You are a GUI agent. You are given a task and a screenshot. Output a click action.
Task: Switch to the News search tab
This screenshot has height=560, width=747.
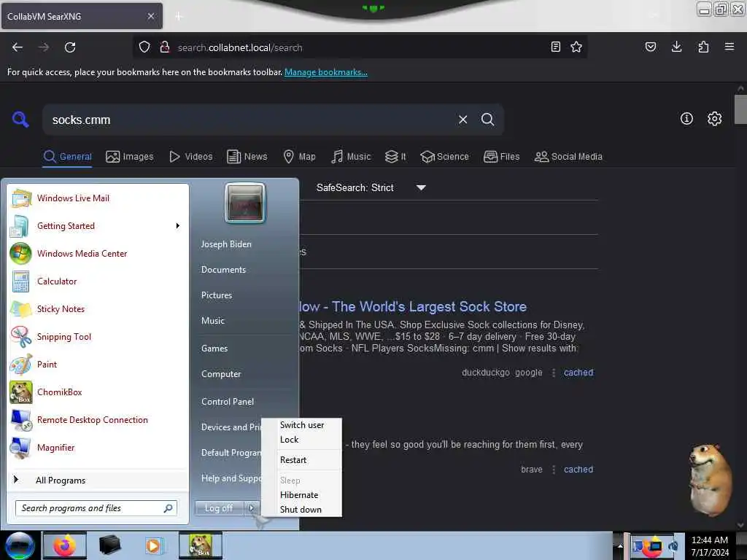pos(247,157)
